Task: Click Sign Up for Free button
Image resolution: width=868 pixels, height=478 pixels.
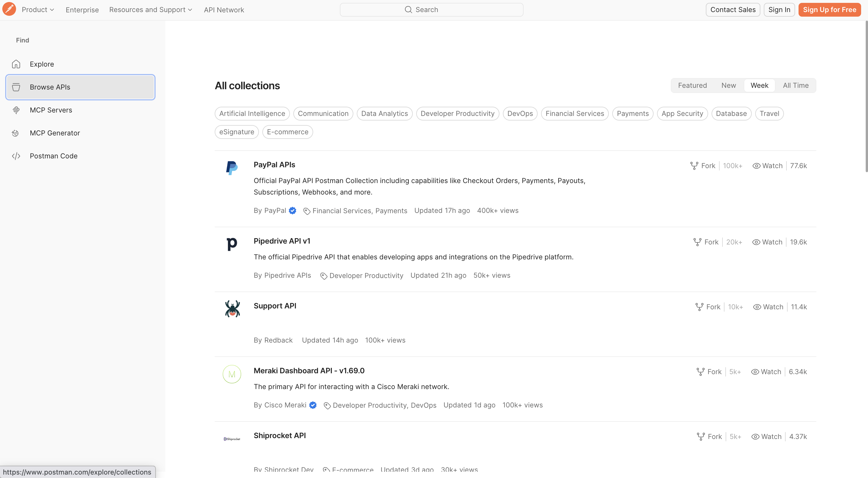Action: click(830, 10)
